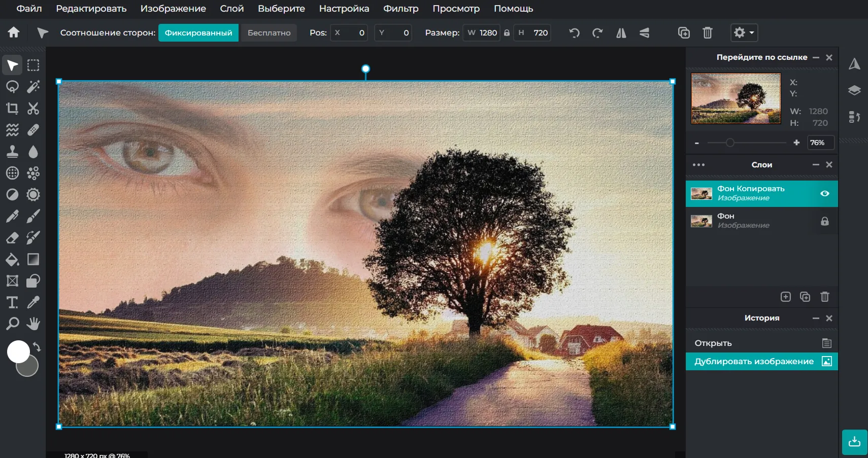Open the Gradient tool

[32, 259]
